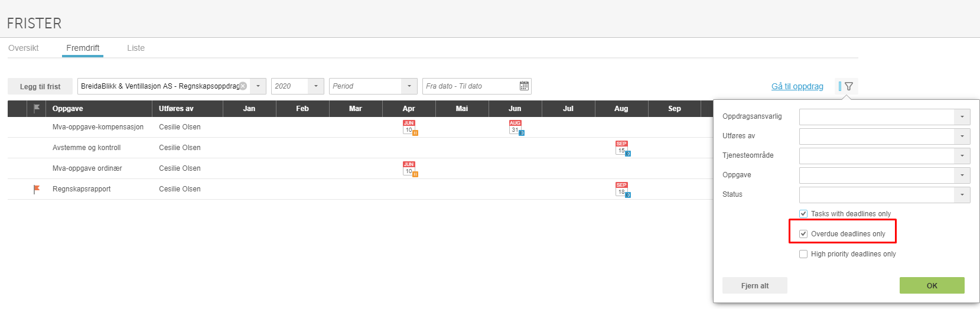Viewport: 980px width, 309px height.
Task: Open the SEP 18 deadline for Regnskapsrapport
Action: pyautogui.click(x=623, y=190)
